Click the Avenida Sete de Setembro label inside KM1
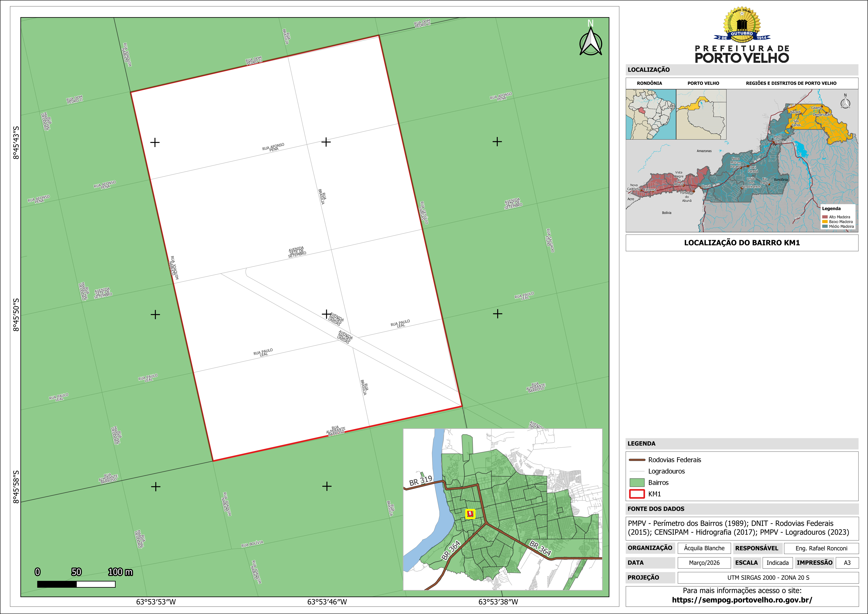 297,252
